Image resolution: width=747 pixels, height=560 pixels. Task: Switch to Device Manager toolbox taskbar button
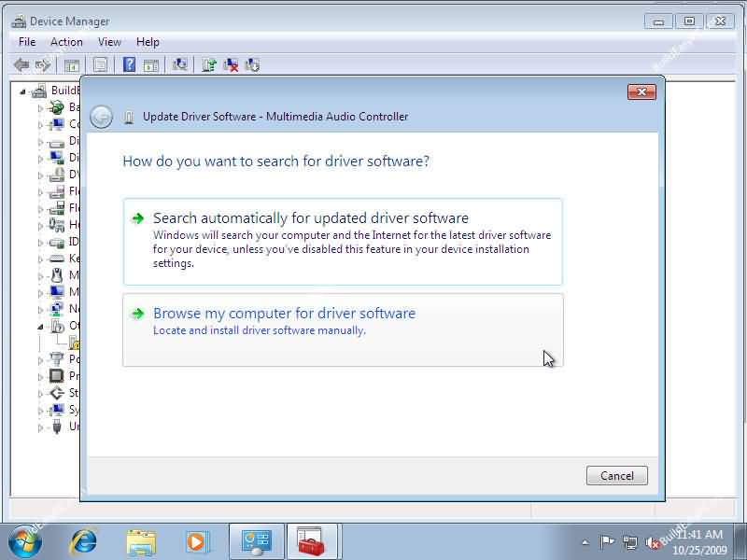coord(312,542)
